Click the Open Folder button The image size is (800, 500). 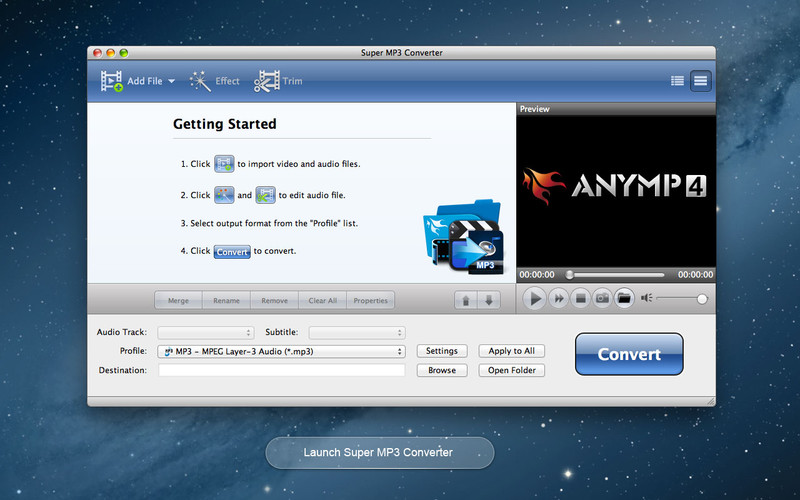point(512,370)
